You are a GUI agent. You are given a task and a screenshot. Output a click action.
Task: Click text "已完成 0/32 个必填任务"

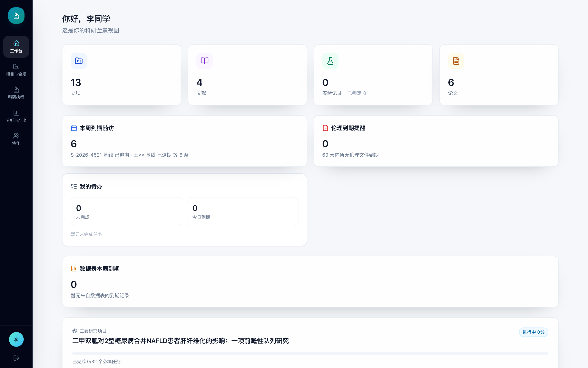coord(96,361)
